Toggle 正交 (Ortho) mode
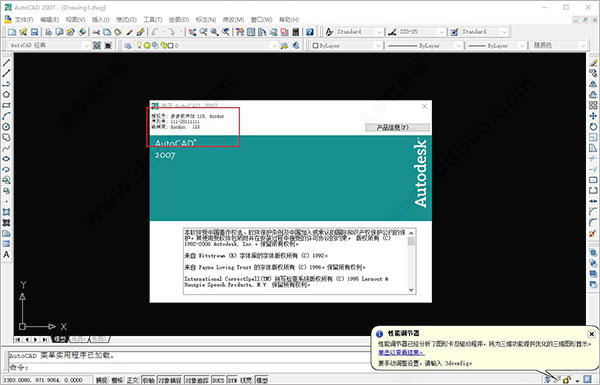600x385 pixels. pos(132,380)
